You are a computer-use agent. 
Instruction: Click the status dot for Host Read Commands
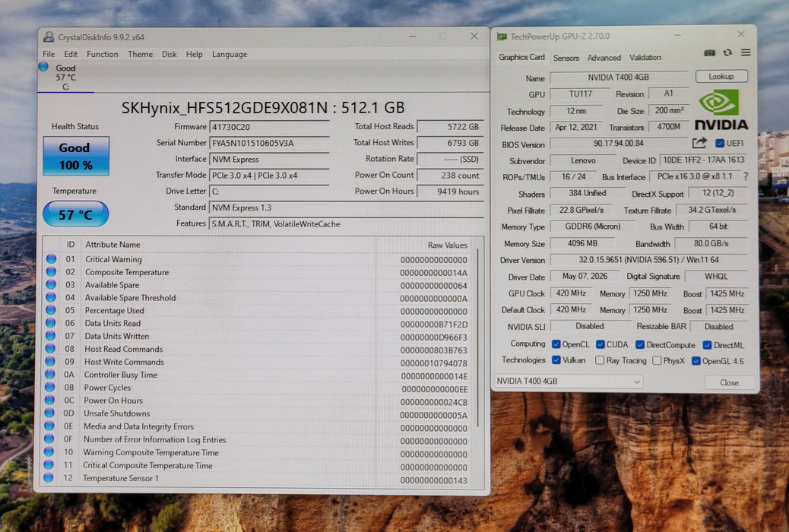(50, 349)
